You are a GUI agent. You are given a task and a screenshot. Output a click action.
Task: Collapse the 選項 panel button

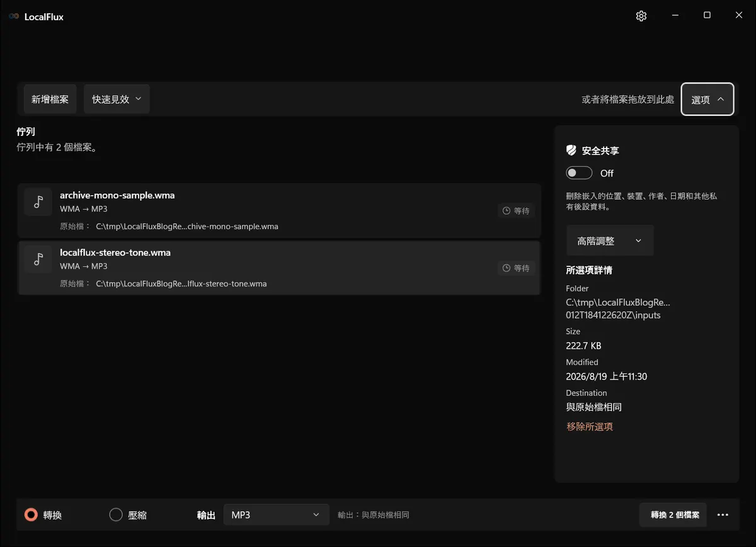[x=707, y=99]
